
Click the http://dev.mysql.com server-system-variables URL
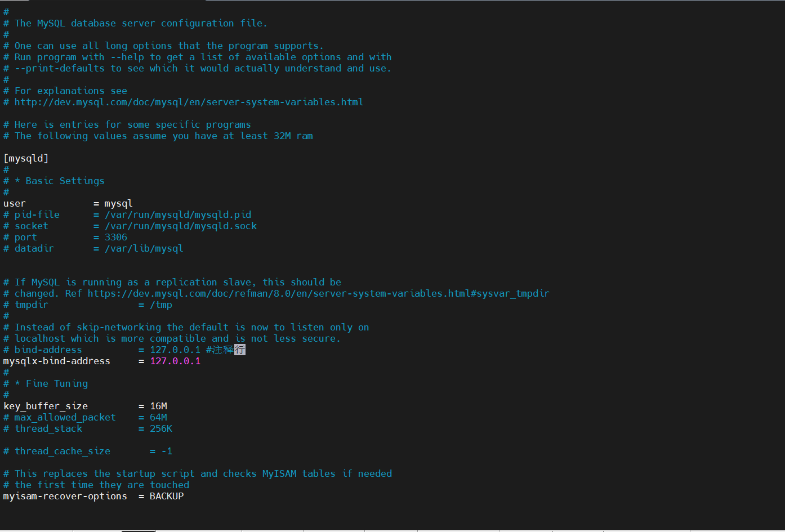pos(189,102)
